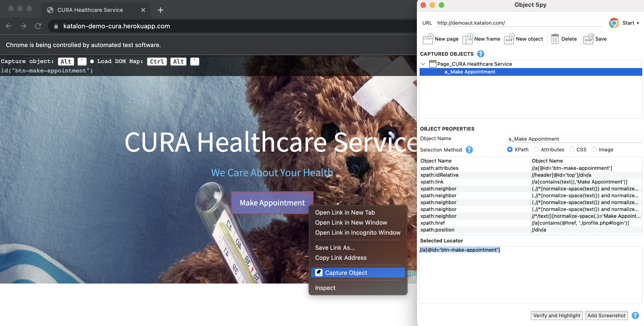This screenshot has width=644, height=326.
Task: Choose Save Link As... in context menu
Action: (335, 247)
